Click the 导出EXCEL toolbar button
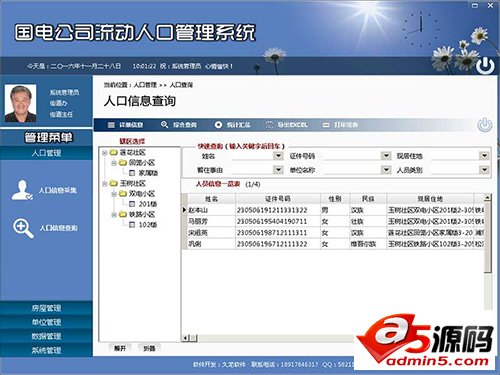Image resolution: width=500 pixels, height=375 pixels. [286, 125]
